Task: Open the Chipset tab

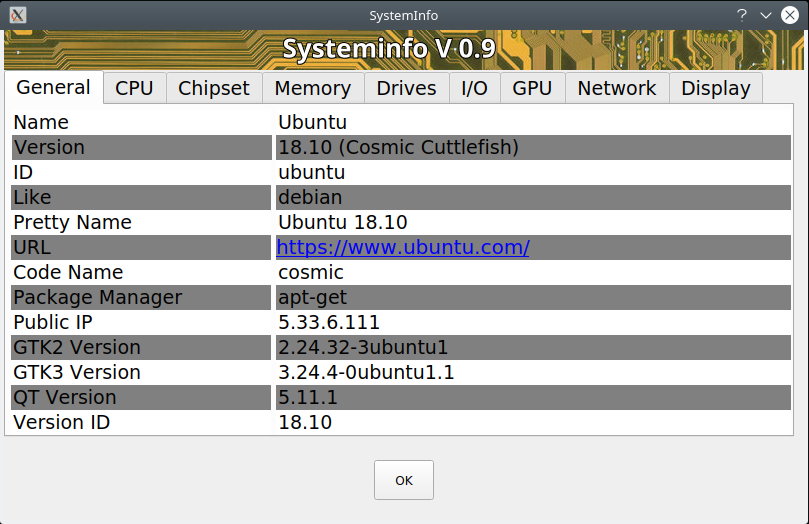Action: 214,88
